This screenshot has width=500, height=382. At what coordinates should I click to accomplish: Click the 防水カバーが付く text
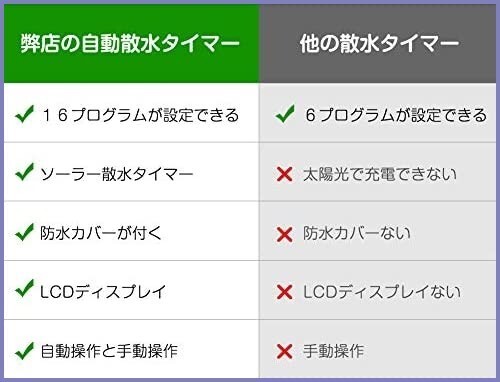click(101, 233)
